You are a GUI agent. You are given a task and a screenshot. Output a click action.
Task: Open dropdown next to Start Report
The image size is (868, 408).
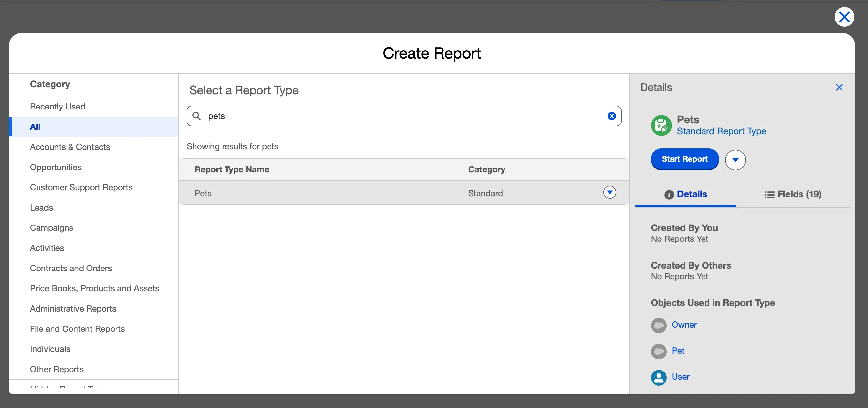pos(735,160)
